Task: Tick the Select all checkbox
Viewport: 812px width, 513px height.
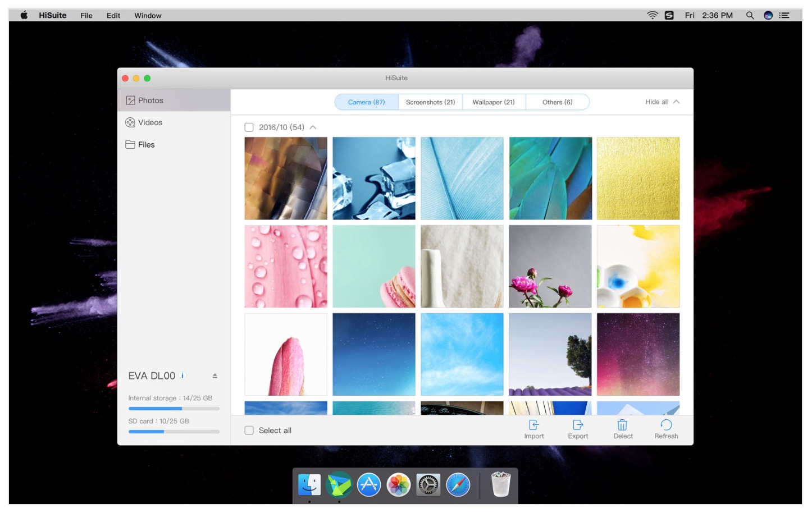Action: click(x=249, y=430)
